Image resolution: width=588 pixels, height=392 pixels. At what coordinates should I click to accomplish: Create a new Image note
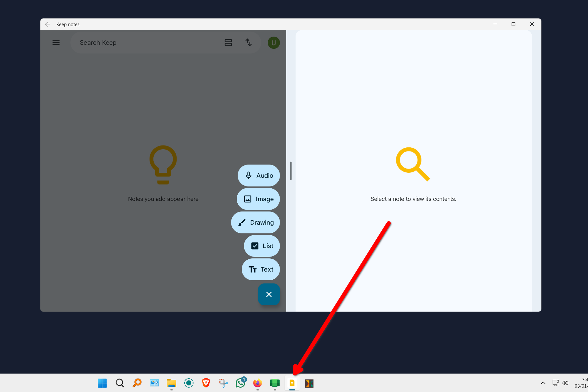pos(258,199)
